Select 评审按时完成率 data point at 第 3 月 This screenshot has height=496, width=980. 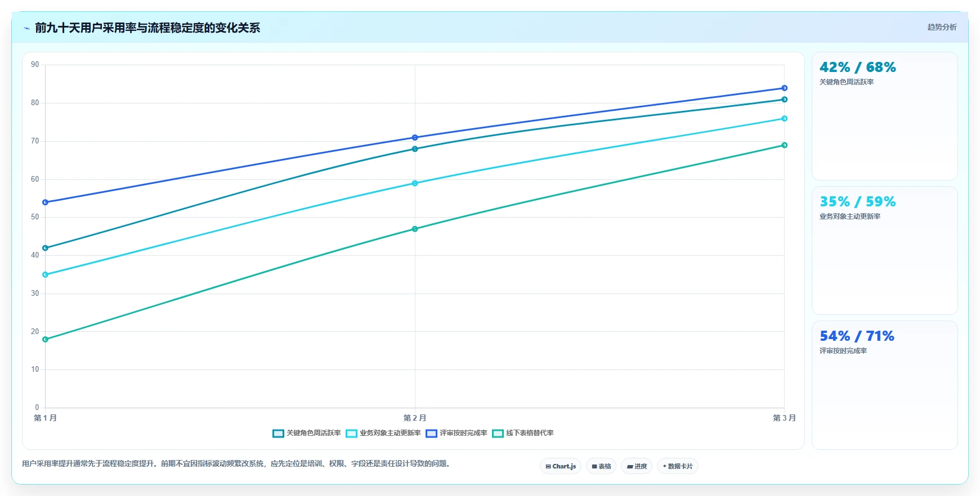coord(784,88)
